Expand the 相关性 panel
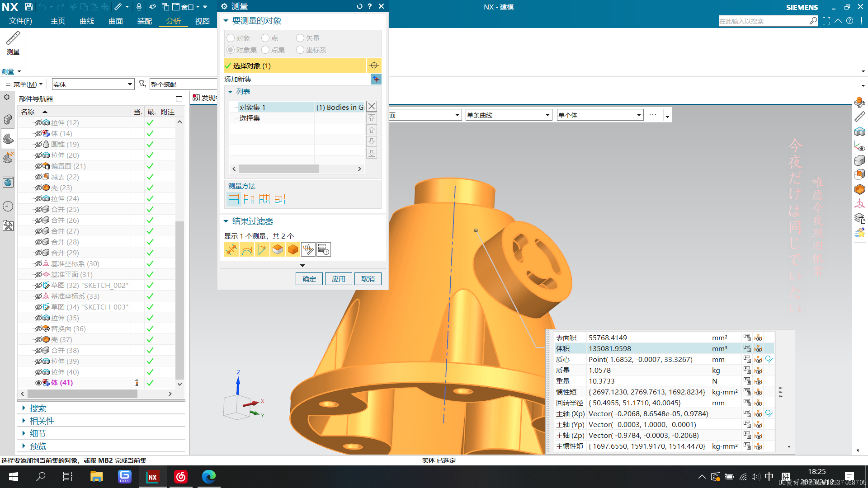 pyautogui.click(x=24, y=421)
